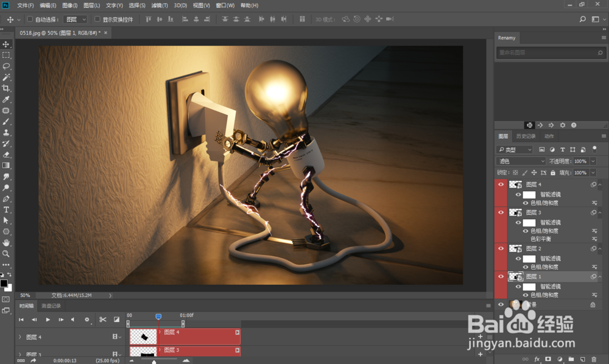609x364 pixels.
Task: Open the 填充 dropdown arrow
Action: [x=593, y=173]
